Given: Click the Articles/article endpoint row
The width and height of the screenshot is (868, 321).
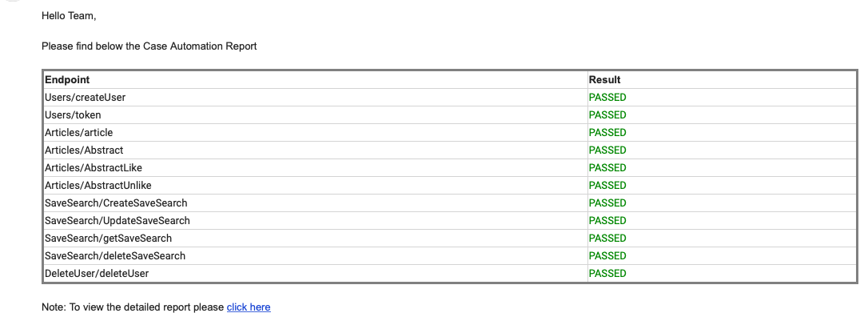Looking at the screenshot, I should coord(78,133).
